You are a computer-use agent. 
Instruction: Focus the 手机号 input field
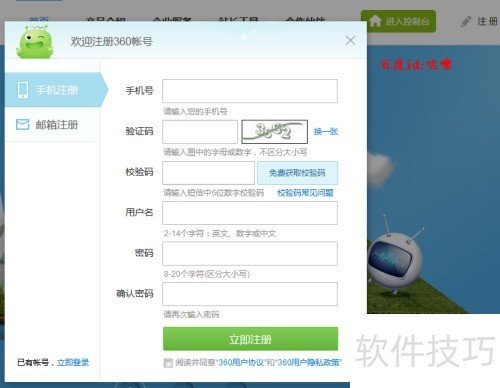click(250, 91)
